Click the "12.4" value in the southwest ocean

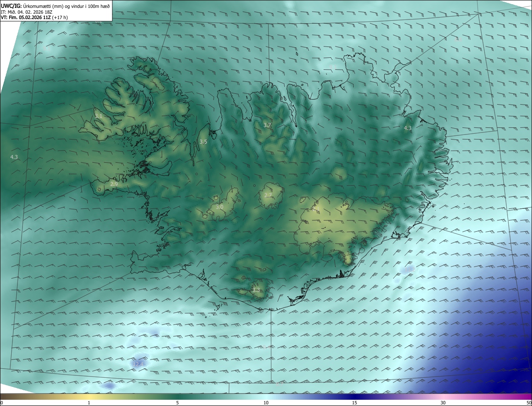click(x=139, y=364)
